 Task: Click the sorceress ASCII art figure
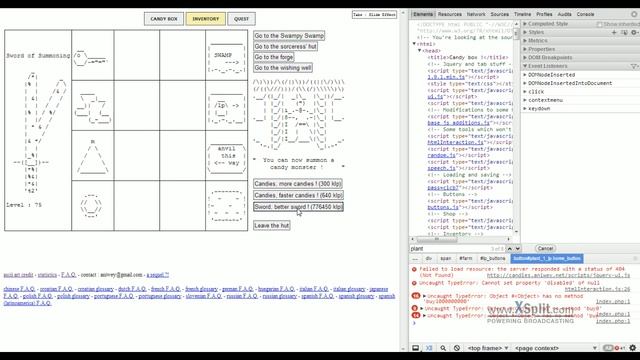click(298, 115)
